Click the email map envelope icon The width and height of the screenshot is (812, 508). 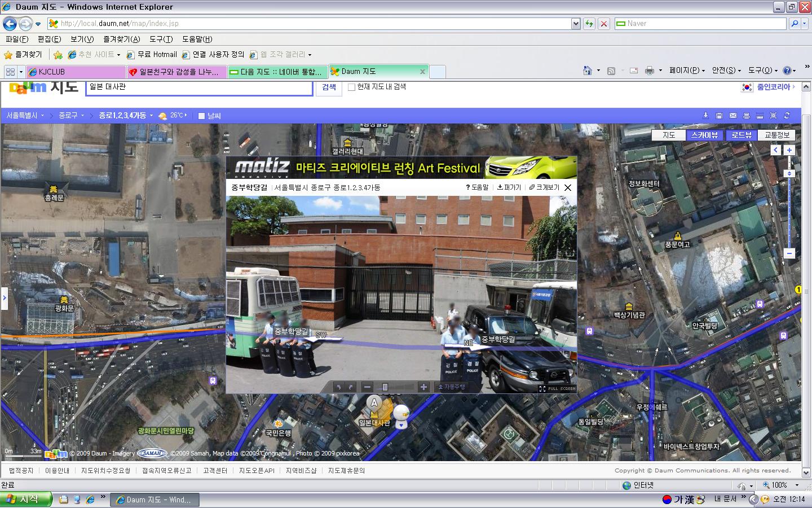click(733, 116)
